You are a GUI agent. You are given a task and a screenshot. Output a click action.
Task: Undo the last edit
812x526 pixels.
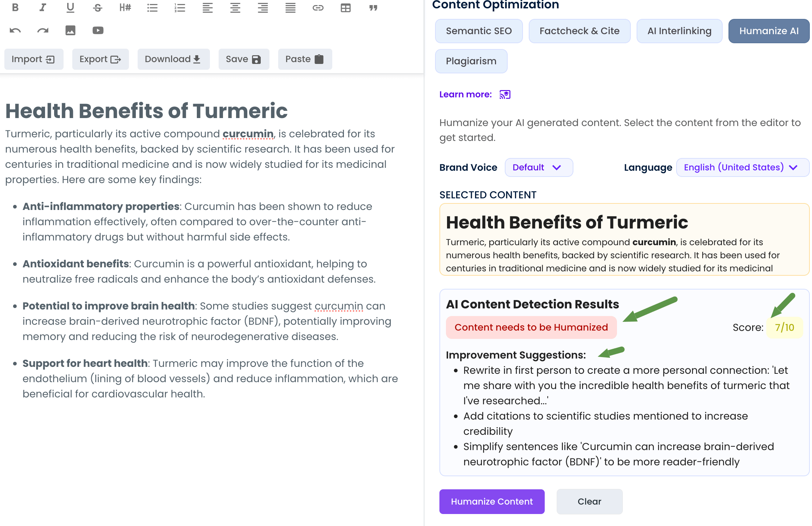click(15, 31)
